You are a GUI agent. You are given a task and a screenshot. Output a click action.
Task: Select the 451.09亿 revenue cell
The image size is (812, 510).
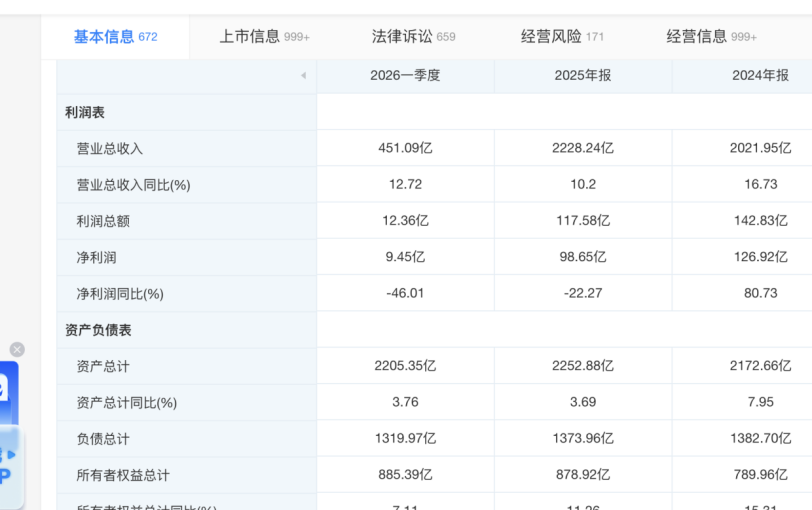click(x=405, y=149)
